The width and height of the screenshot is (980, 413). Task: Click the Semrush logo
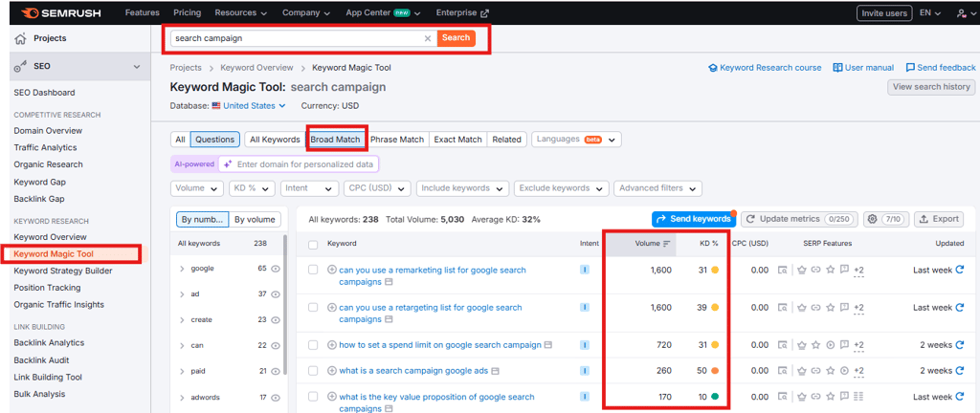pos(61,12)
